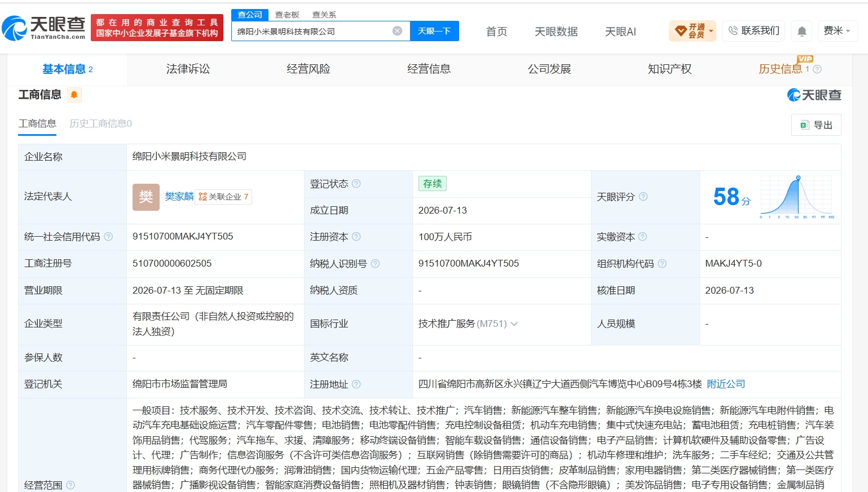Open the 费米 user account dropdown
The image size is (868, 492).
click(x=837, y=31)
